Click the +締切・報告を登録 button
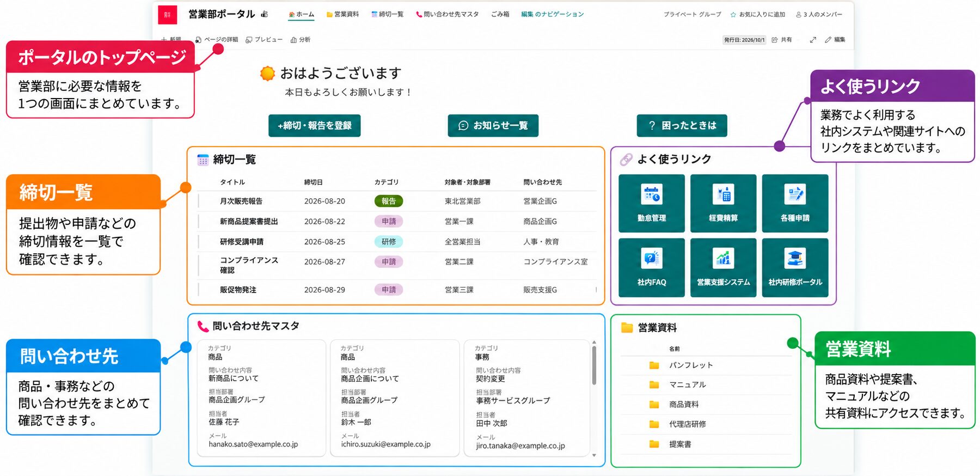This screenshot has height=476, width=980. click(314, 125)
